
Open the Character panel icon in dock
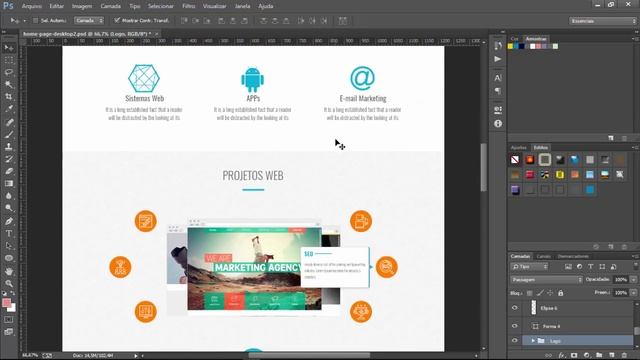pos(498,78)
